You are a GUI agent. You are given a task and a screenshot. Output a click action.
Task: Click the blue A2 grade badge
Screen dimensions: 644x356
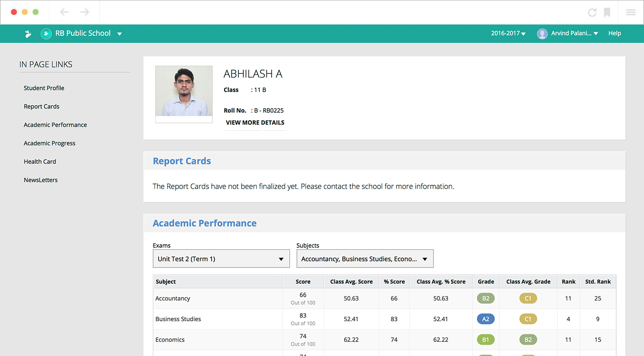pyautogui.click(x=486, y=319)
